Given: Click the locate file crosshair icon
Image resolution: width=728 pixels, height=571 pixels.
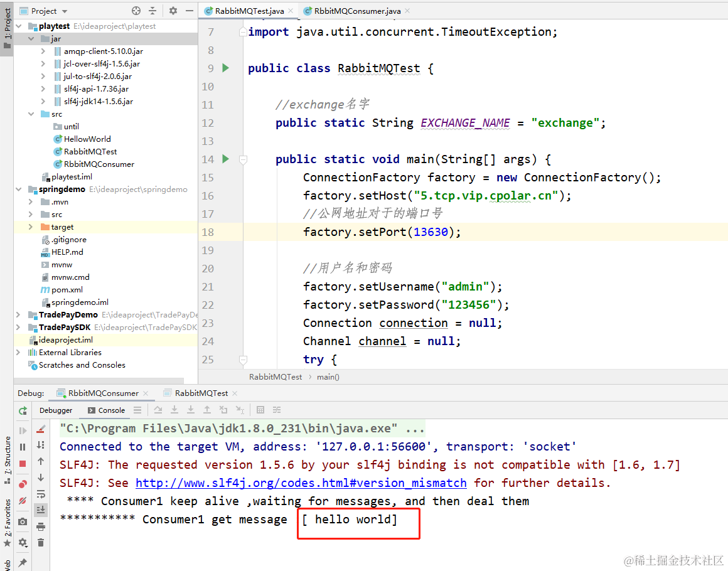Looking at the screenshot, I should (x=136, y=11).
